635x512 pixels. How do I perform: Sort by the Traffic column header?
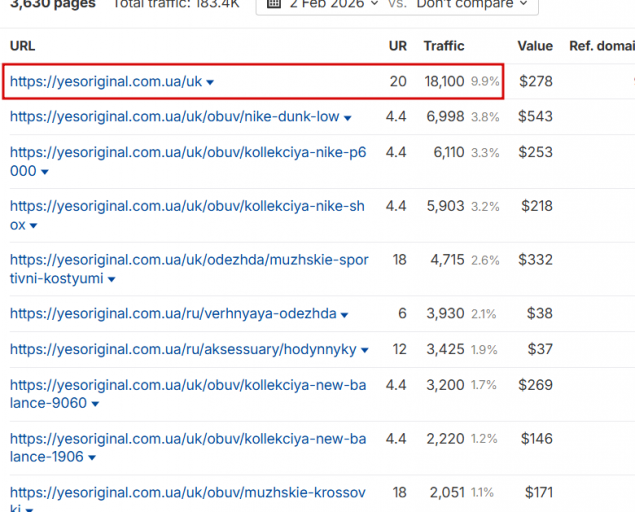point(444,46)
